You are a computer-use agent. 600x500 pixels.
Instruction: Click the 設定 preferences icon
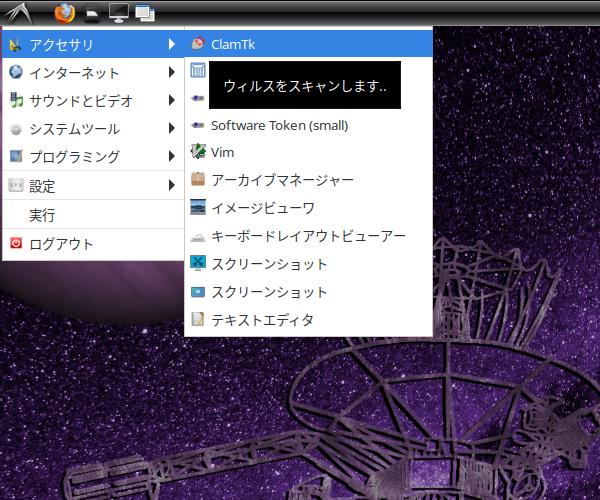pos(16,185)
